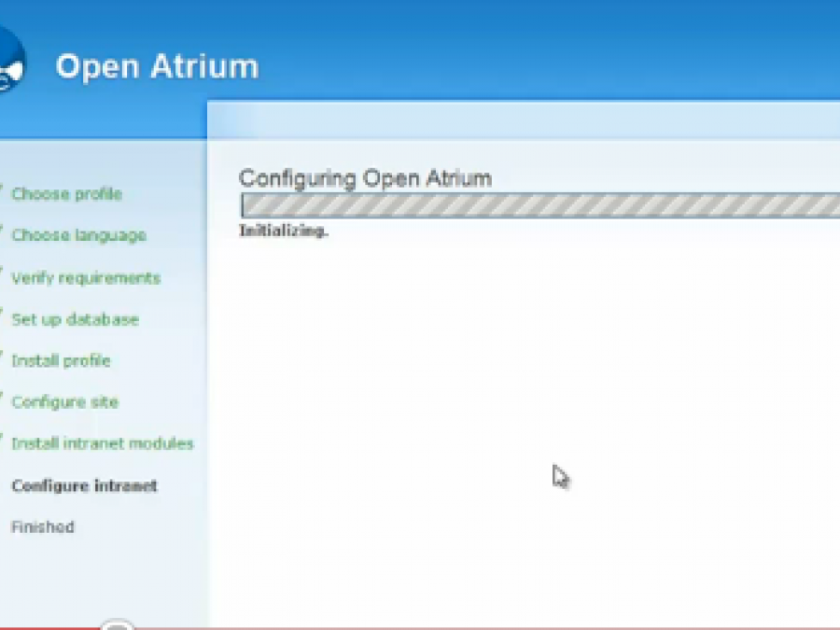Click the active Configure intranet step
The width and height of the screenshot is (840, 630).
(x=84, y=485)
